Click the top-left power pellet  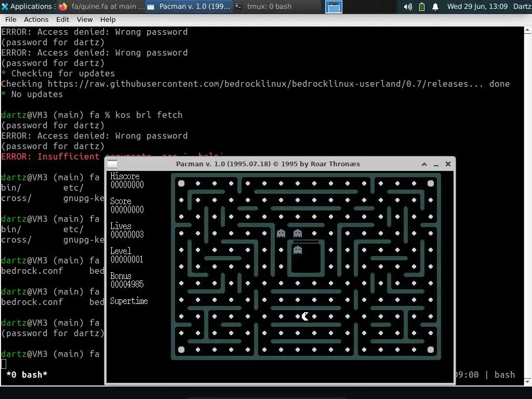181,183
